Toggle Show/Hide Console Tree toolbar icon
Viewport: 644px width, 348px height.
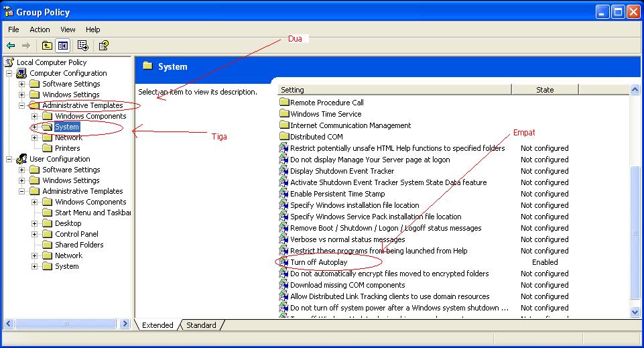tap(63, 46)
